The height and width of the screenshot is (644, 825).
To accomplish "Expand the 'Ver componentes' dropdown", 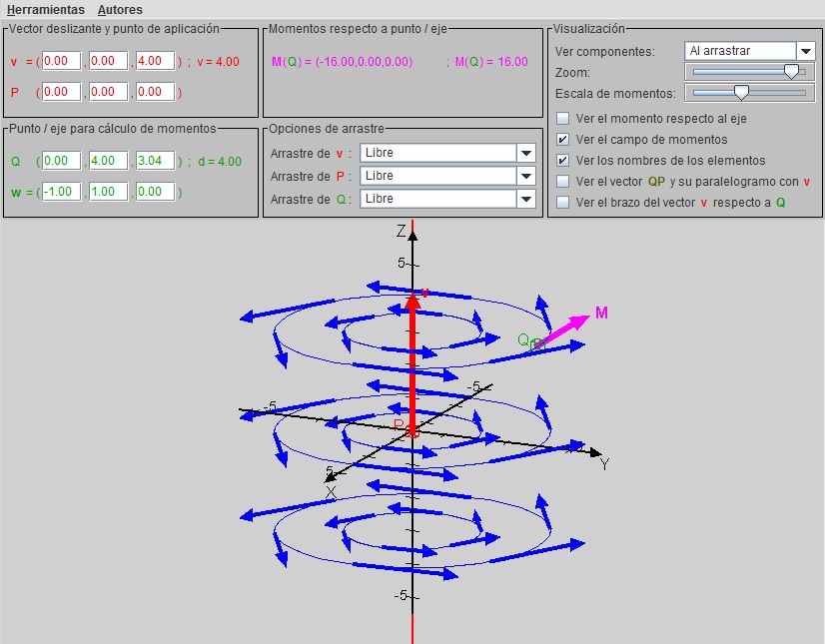I will point(805,51).
